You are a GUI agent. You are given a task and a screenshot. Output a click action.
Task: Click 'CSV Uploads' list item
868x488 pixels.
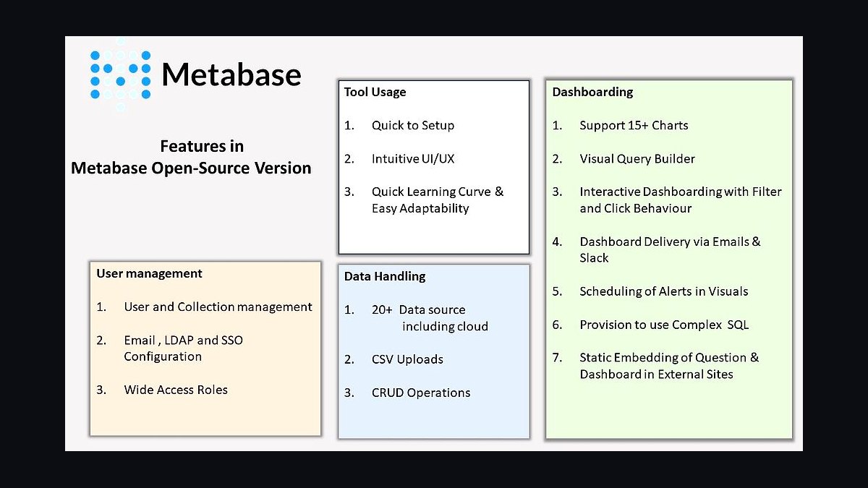point(407,359)
